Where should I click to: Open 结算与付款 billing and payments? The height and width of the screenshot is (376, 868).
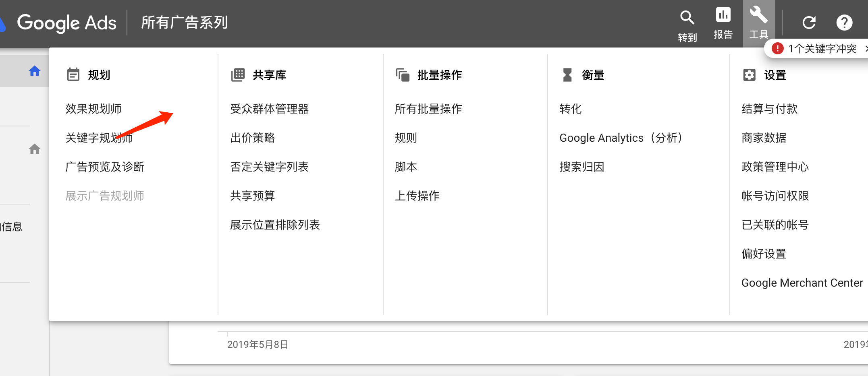coord(770,109)
